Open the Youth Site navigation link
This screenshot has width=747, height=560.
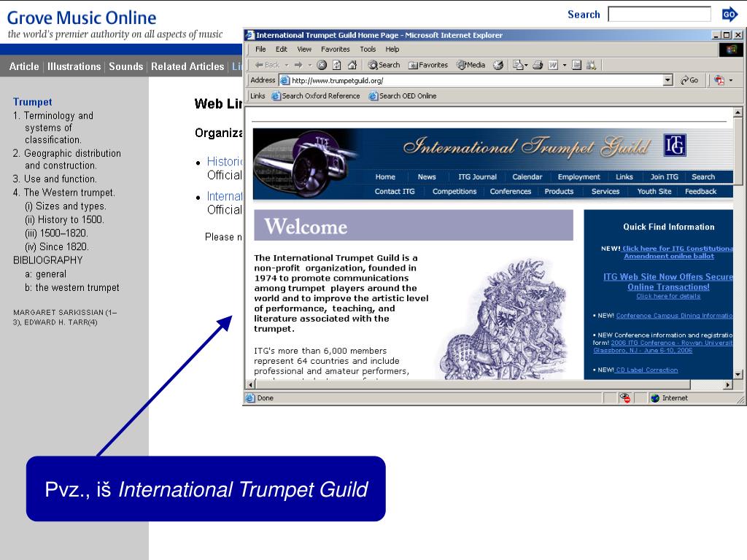654,192
